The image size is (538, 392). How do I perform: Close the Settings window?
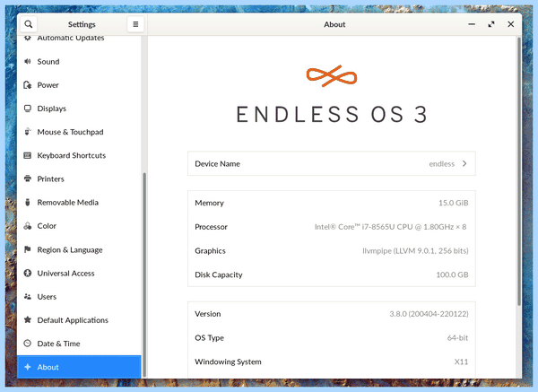point(511,24)
